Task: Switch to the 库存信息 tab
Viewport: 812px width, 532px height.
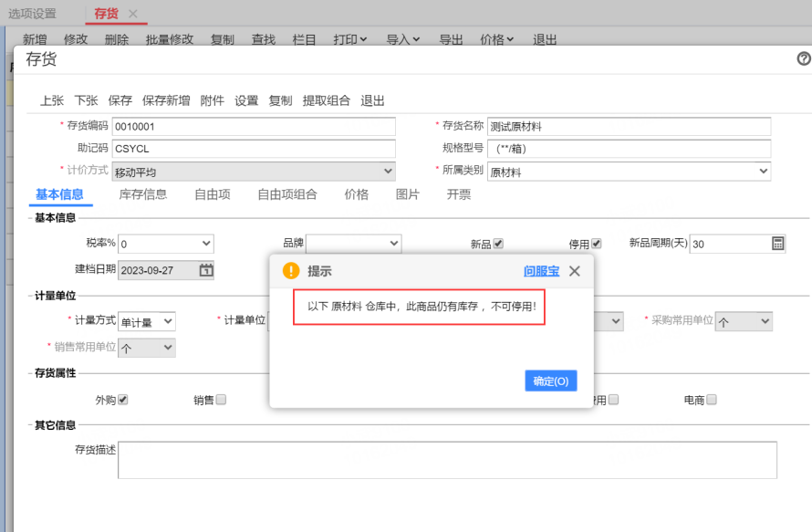Action: pos(143,194)
